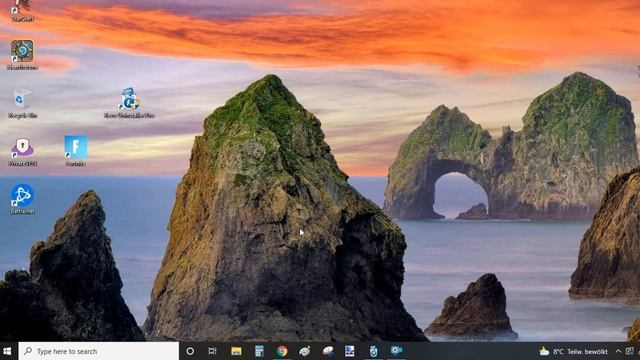
Task: Open File Explorer from the taskbar
Action: pyautogui.click(x=236, y=351)
